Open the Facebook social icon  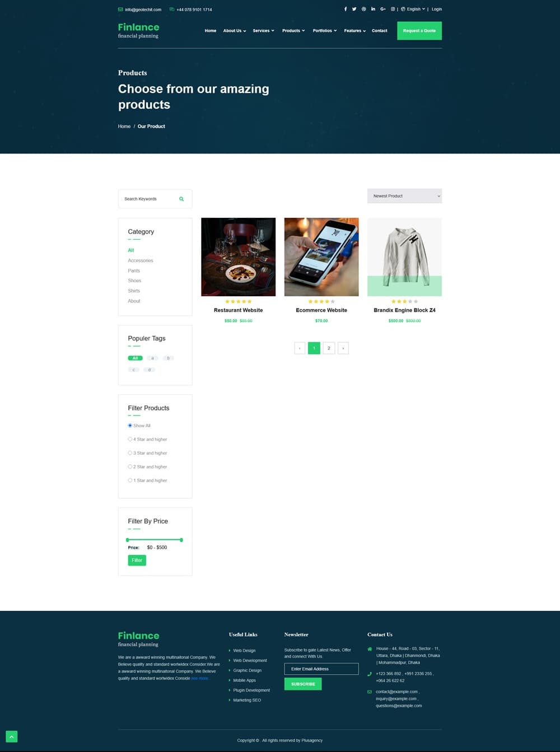346,9
